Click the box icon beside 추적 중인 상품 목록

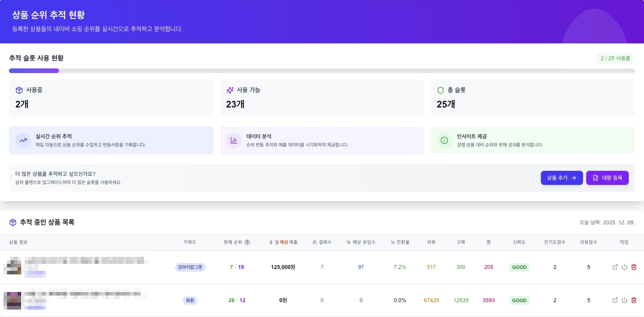pos(13,222)
